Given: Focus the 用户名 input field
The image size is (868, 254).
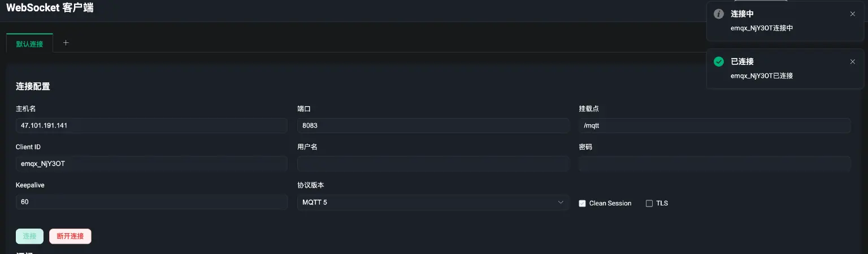Looking at the screenshot, I should (433, 164).
